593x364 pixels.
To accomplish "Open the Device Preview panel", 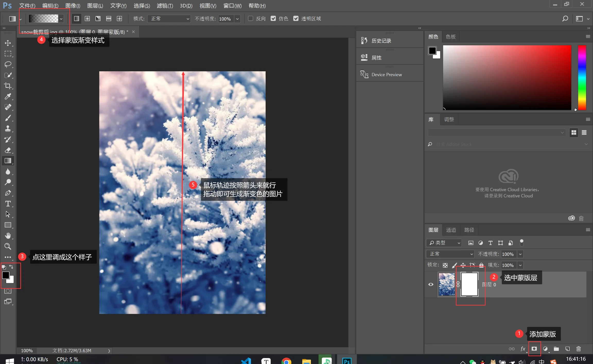I will 387,74.
